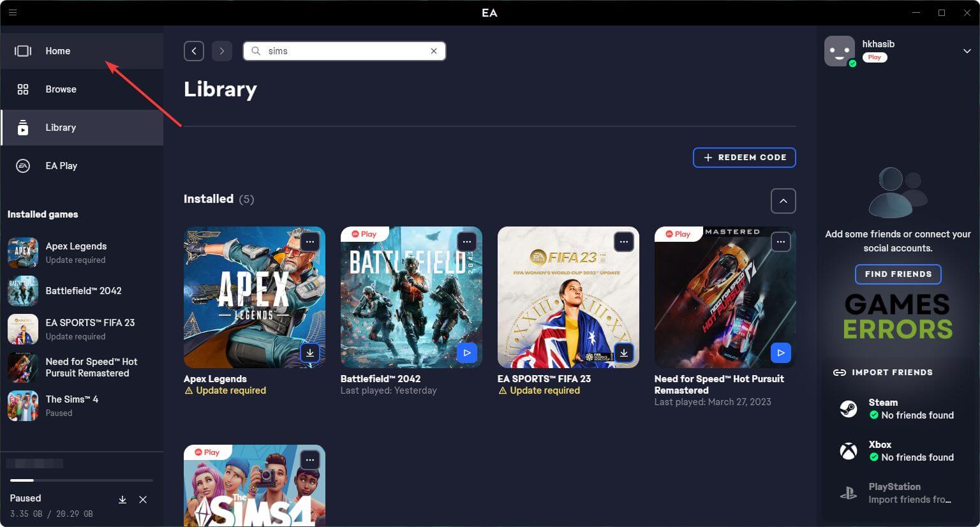The image size is (980, 527).
Task: Click the 'Paused' download status label
Action: coord(26,498)
